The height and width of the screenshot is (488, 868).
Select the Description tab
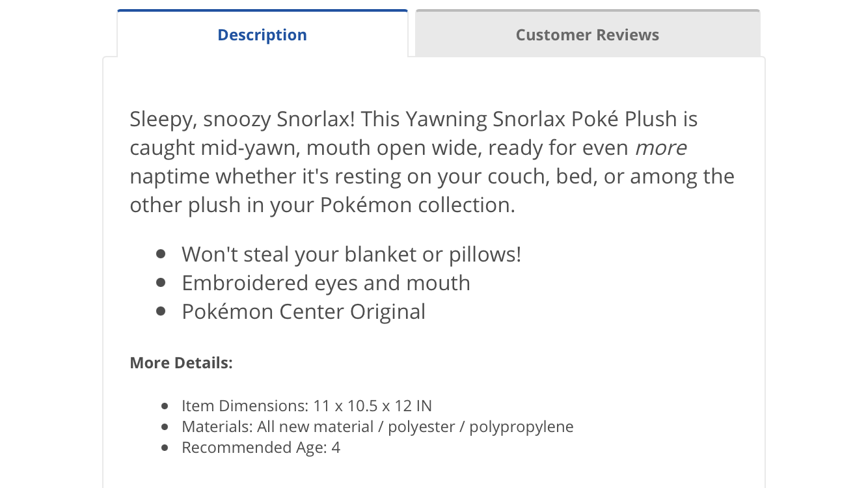[x=262, y=35]
